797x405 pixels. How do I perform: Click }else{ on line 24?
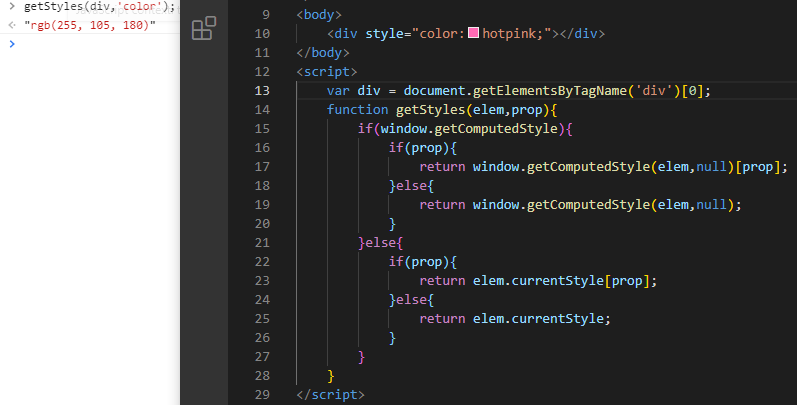tap(411, 300)
